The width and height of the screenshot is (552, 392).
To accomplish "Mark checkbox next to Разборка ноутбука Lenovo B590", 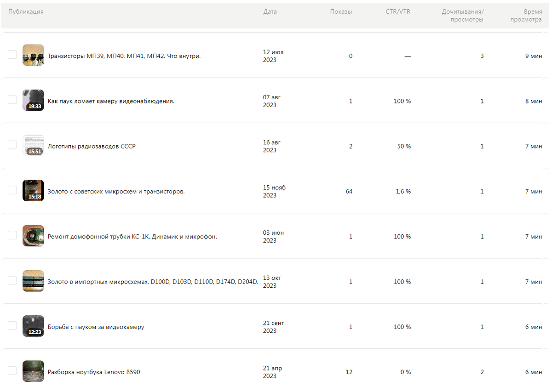I will click(x=12, y=370).
